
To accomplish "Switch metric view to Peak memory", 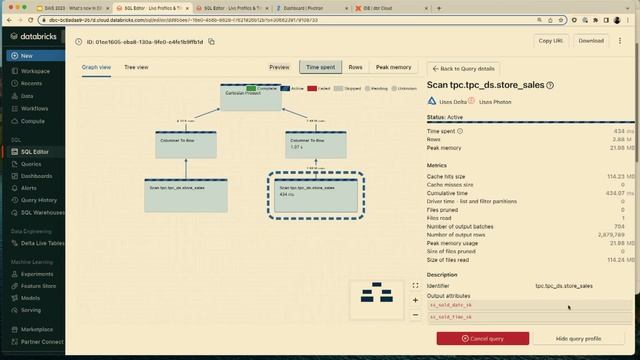I will point(393,67).
